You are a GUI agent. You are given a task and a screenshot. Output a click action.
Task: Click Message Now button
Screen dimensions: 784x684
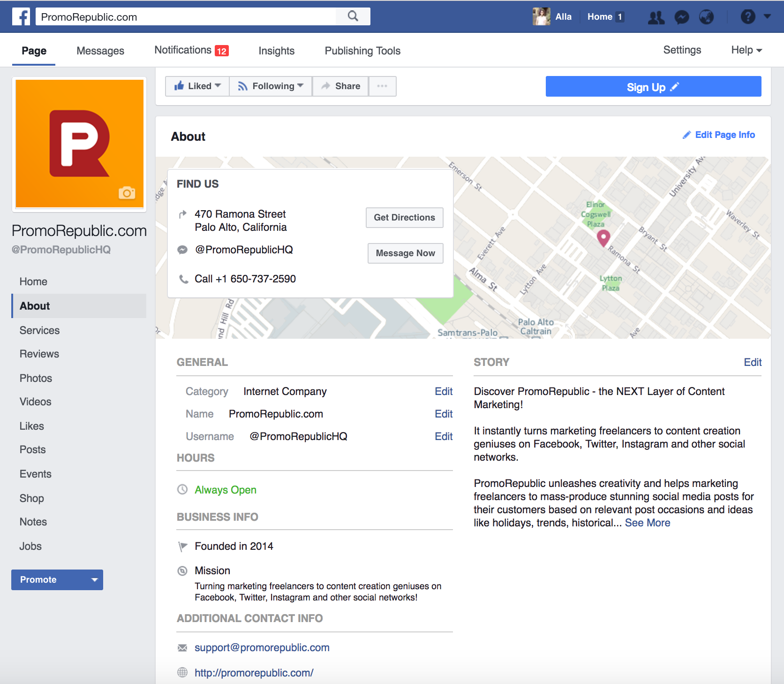click(x=405, y=253)
